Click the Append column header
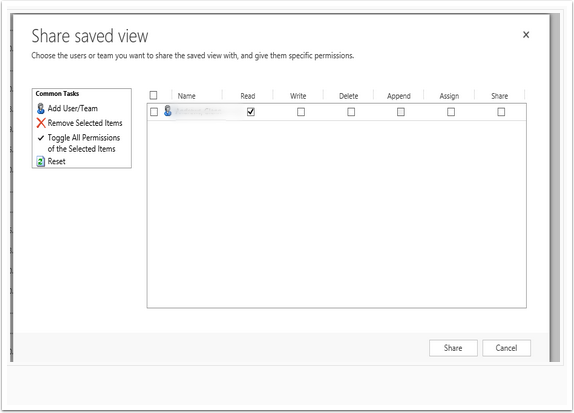 [399, 96]
